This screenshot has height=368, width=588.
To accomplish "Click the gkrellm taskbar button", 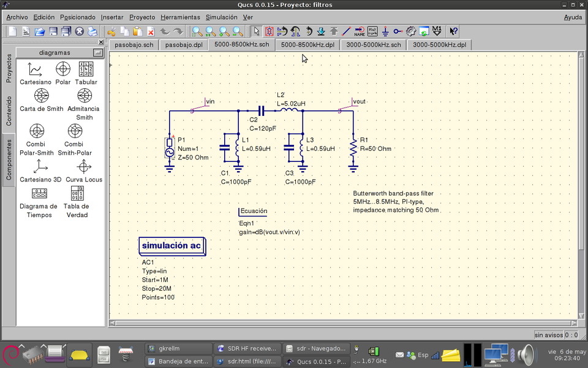I will pos(178,348).
